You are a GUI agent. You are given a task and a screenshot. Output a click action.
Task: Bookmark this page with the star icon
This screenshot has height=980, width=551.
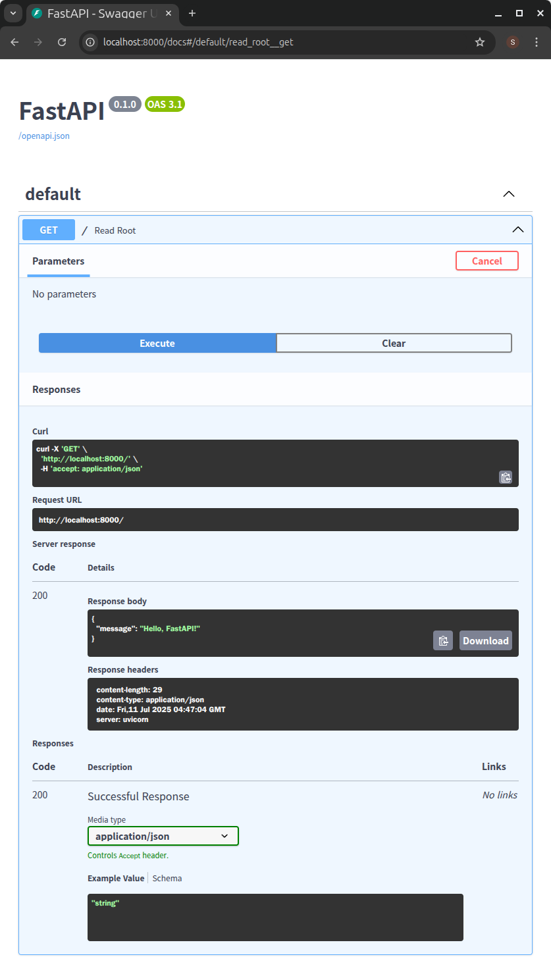tap(480, 42)
